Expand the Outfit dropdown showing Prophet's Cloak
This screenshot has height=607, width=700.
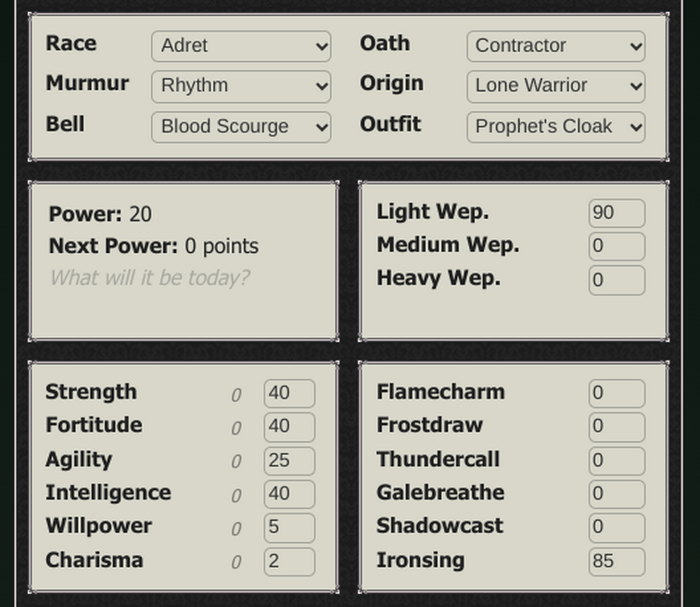[555, 127]
